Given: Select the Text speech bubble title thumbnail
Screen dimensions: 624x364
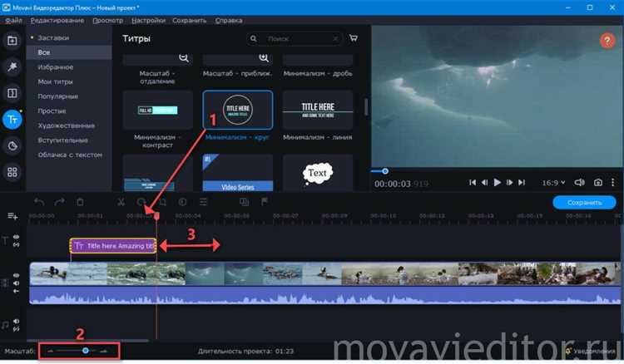Looking at the screenshot, I should (318, 173).
